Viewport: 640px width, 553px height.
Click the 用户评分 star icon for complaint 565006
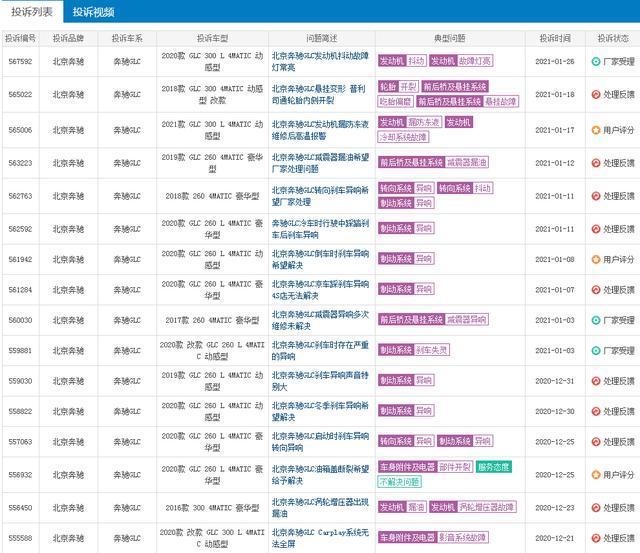point(596,130)
